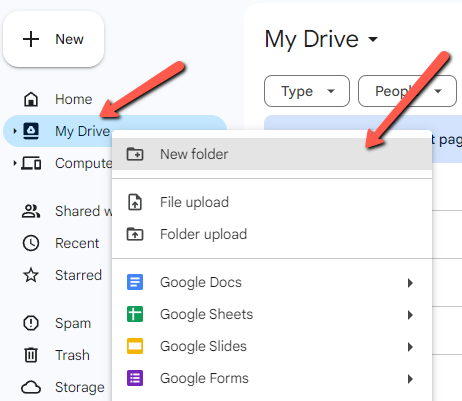Screen dimensions: 462x401
Task: Expand the Google Sheets submenu arrow
Action: (x=410, y=315)
